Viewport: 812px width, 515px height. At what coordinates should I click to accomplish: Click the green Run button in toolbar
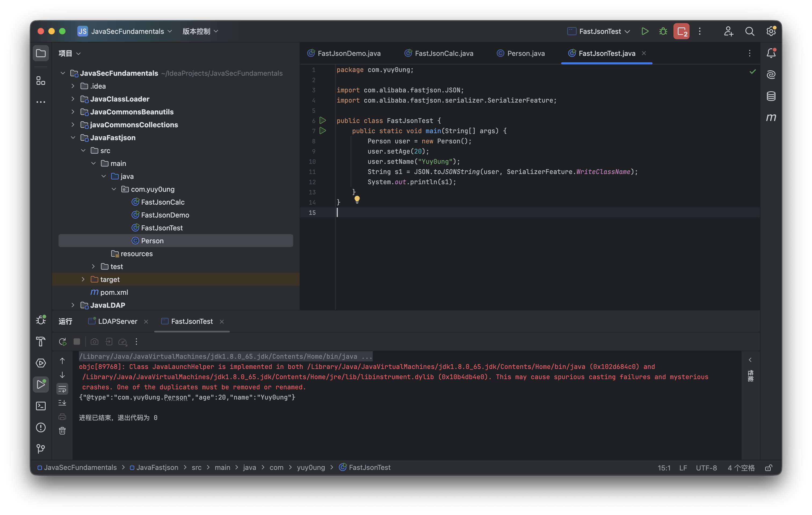pyautogui.click(x=645, y=31)
